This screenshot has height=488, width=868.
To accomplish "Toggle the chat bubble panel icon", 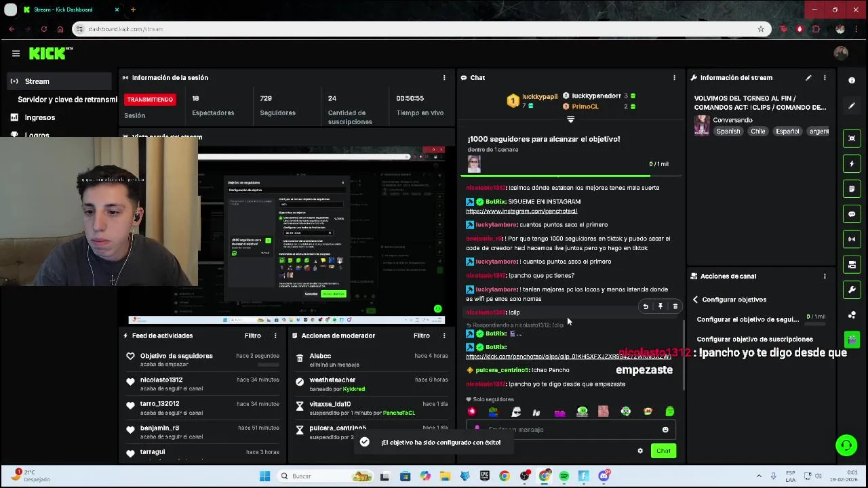I will [x=852, y=214].
